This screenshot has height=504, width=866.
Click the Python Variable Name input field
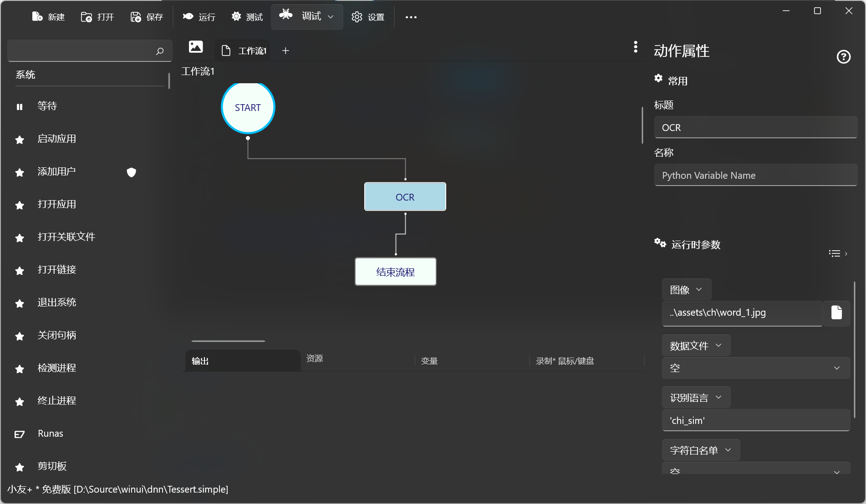(755, 176)
